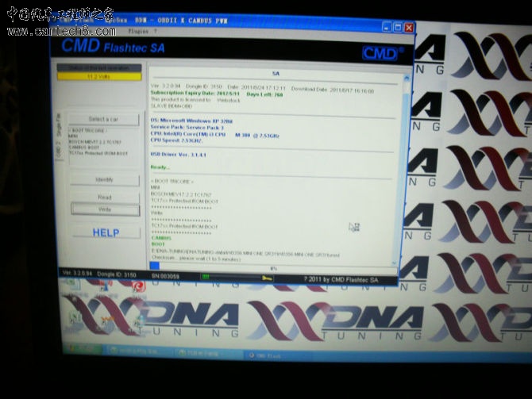Click the green connection indicator in status bar
The width and height of the screenshot is (532, 399).
(206, 277)
